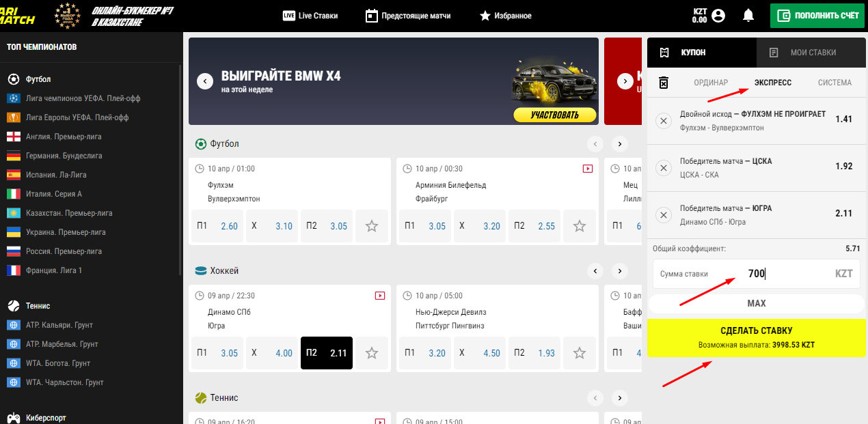This screenshot has width=868, height=424.
Task: Click the Киберспорт gamepad icon
Action: pyautogui.click(x=14, y=418)
